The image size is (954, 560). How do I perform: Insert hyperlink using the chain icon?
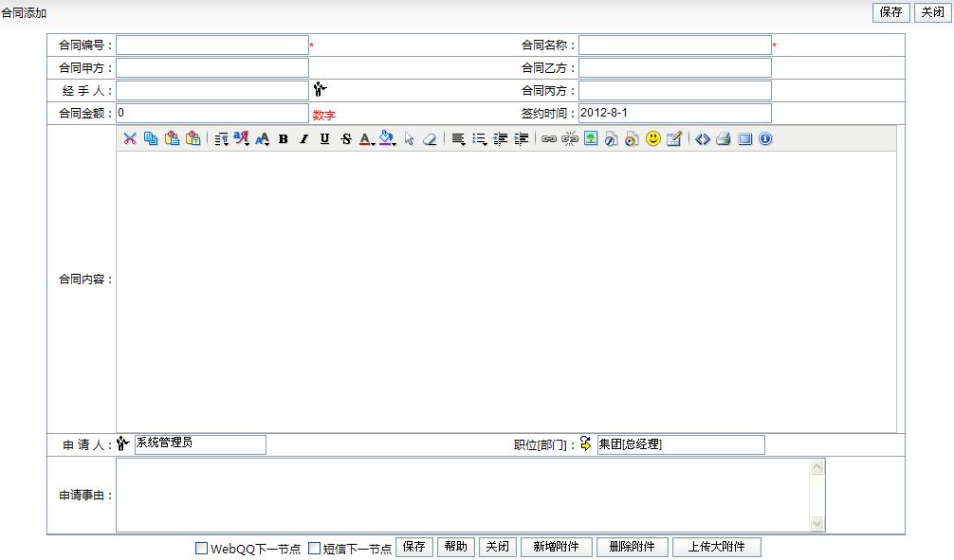[x=549, y=139]
